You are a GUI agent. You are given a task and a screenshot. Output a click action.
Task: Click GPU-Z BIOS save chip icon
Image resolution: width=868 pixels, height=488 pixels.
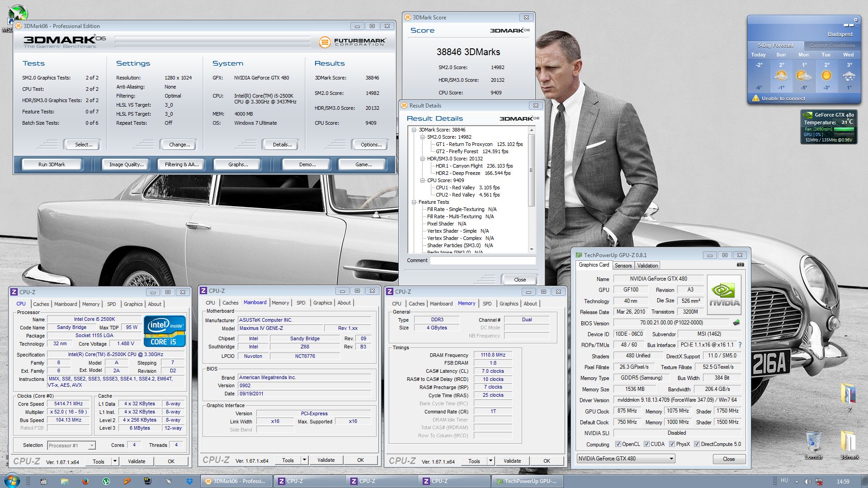[x=736, y=323]
